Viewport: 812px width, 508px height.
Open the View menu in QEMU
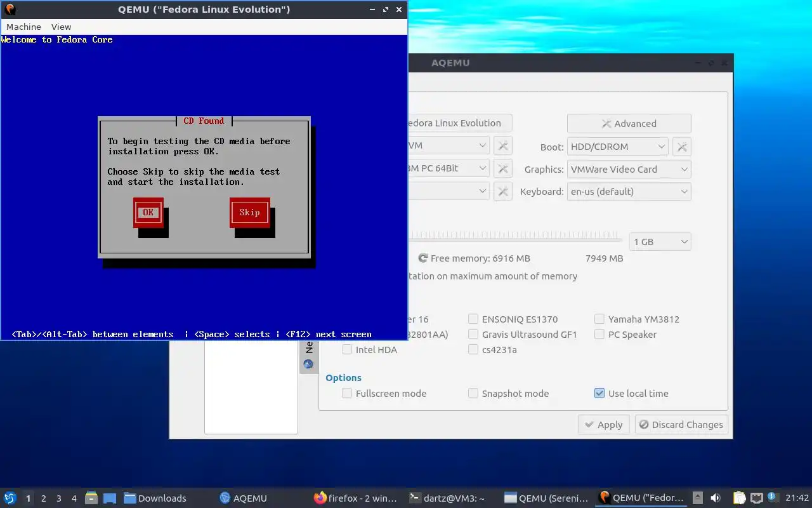click(x=62, y=27)
